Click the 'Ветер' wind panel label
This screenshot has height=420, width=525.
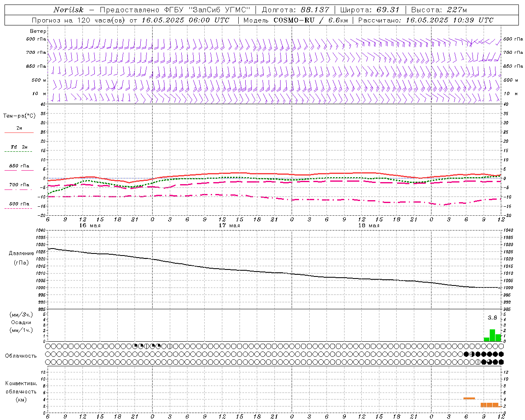(x=38, y=31)
